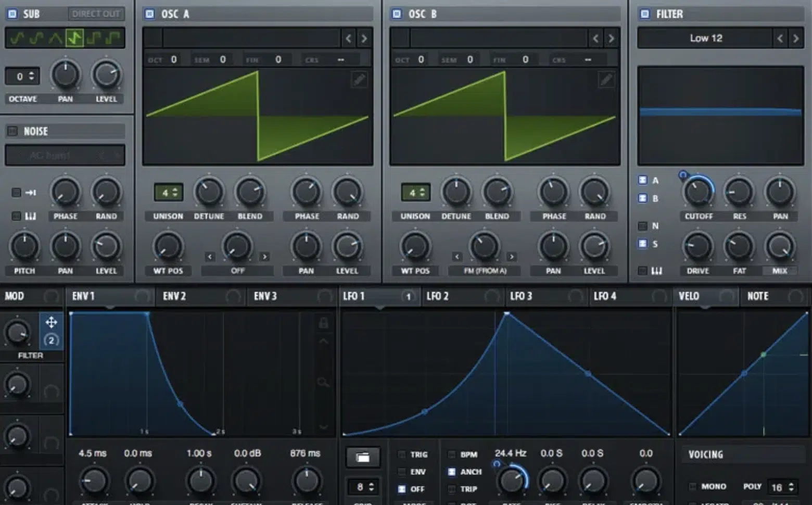Open the OSC A wavetable pencil editor

point(359,79)
